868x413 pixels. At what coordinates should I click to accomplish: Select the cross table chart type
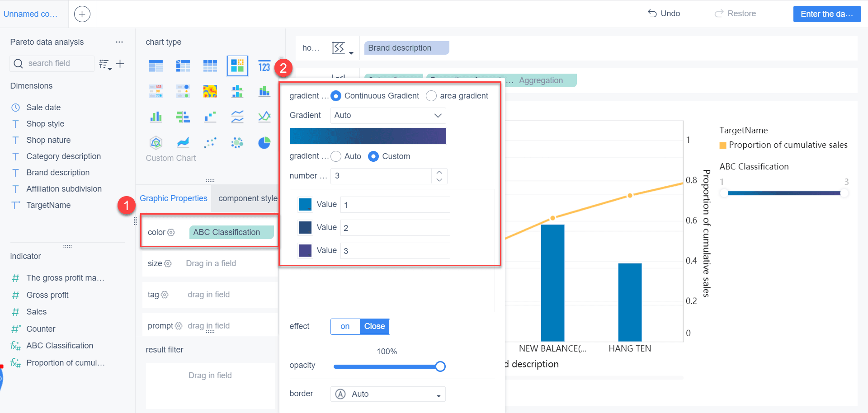point(183,66)
